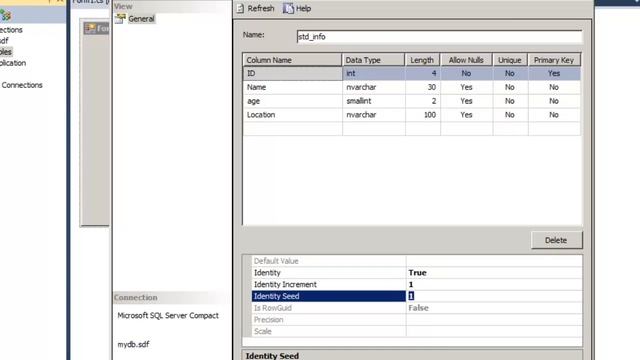Click the Microsoft SQL Server Compact label
Screen dimensions: 640x360
point(168,316)
